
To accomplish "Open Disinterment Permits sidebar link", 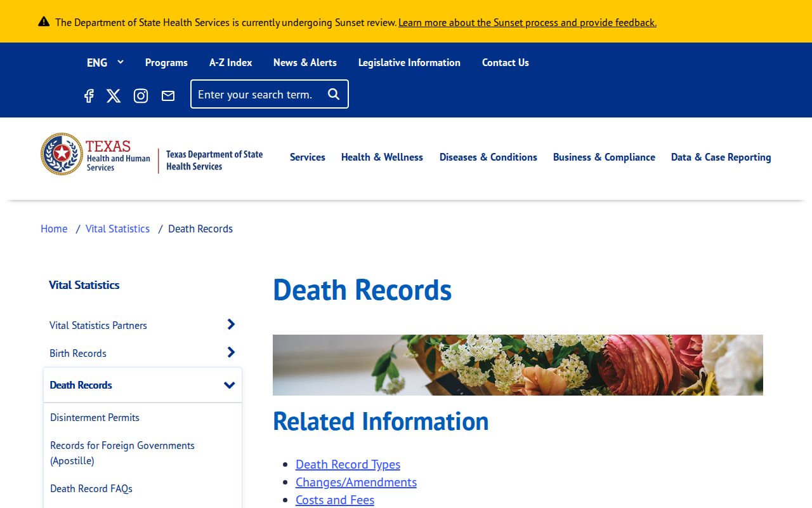I will click(x=95, y=417).
